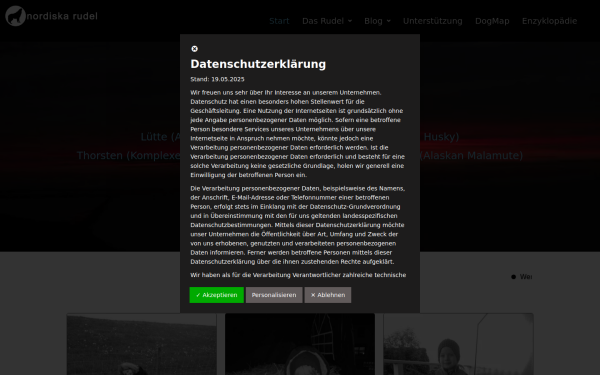This screenshot has width=600, height=375.
Task: Decline with the Ablehnen button
Action: [328, 295]
